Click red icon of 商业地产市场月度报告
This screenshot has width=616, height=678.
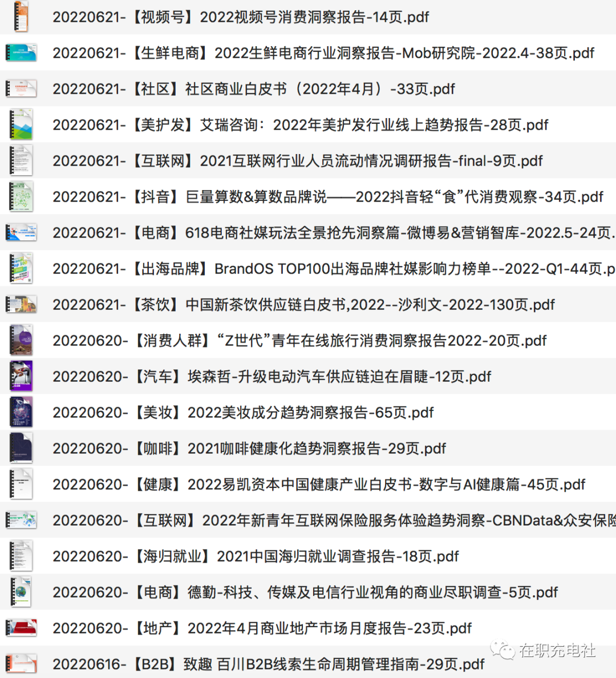pyautogui.click(x=21, y=628)
